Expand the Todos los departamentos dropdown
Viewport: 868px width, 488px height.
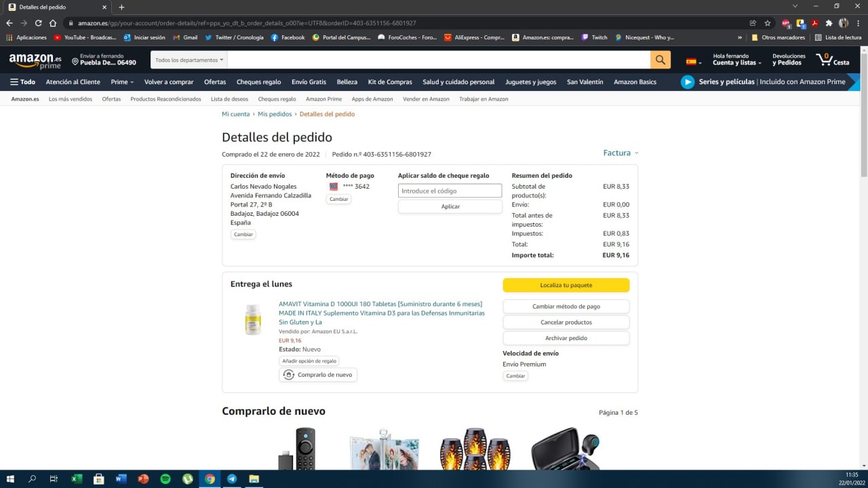[189, 60]
